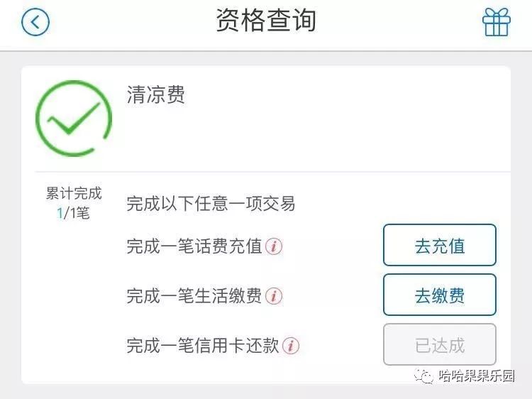The width and height of the screenshot is (532, 399).
Task: Click the 1/1笔 progress count
Action: 74,212
